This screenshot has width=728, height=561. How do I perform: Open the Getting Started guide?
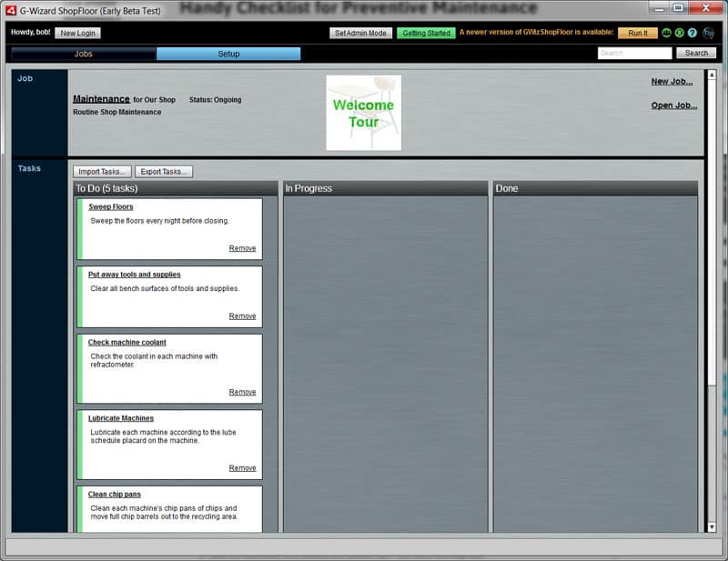426,33
